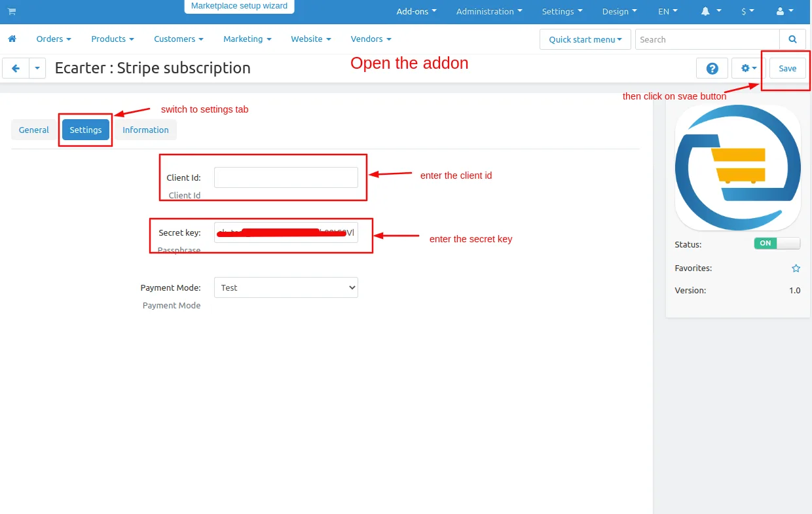
Task: Open the user account menu
Action: pyautogui.click(x=783, y=11)
